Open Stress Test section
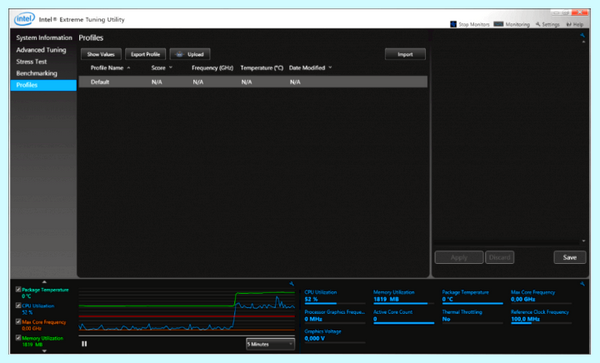Viewport: 600px width, 363px height. 31,62
